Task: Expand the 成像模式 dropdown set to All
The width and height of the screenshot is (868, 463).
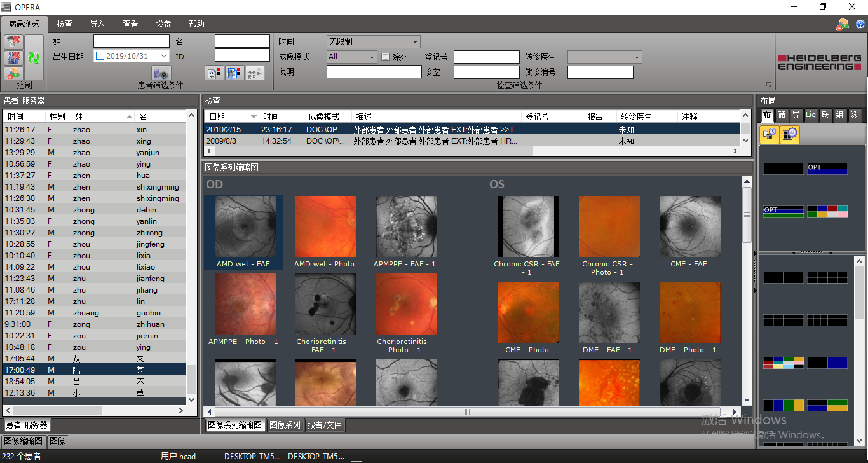Action: click(352, 57)
